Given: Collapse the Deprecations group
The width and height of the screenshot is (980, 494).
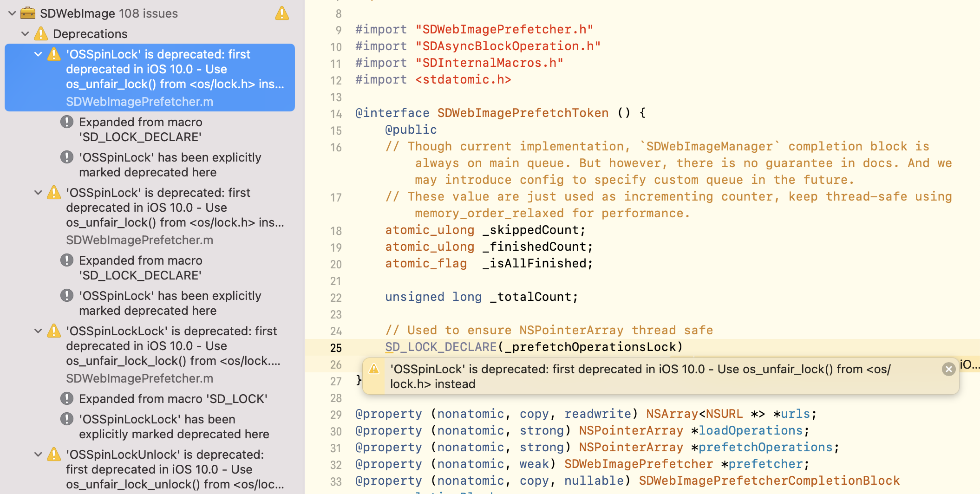Looking at the screenshot, I should coord(25,33).
